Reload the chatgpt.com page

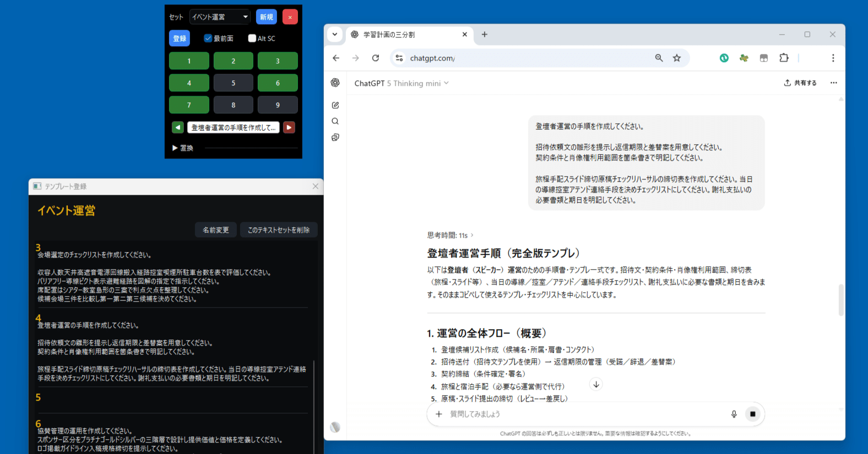[376, 58]
